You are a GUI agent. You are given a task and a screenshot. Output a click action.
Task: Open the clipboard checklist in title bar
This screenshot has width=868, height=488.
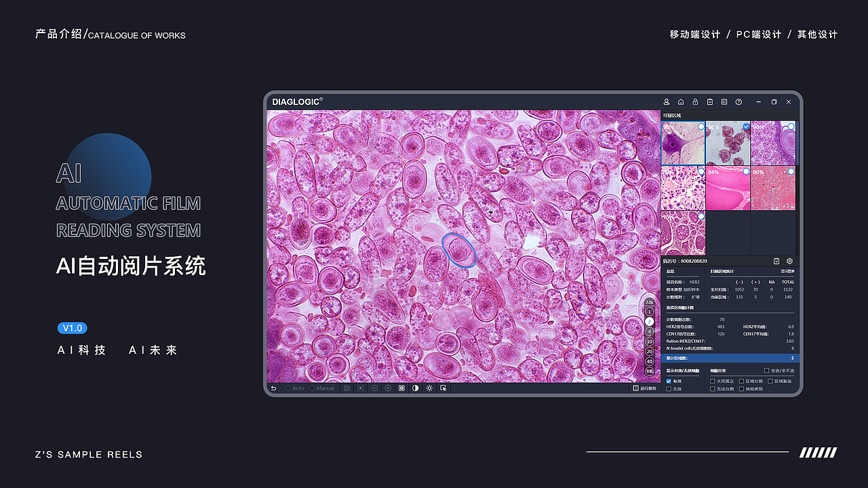coord(710,102)
